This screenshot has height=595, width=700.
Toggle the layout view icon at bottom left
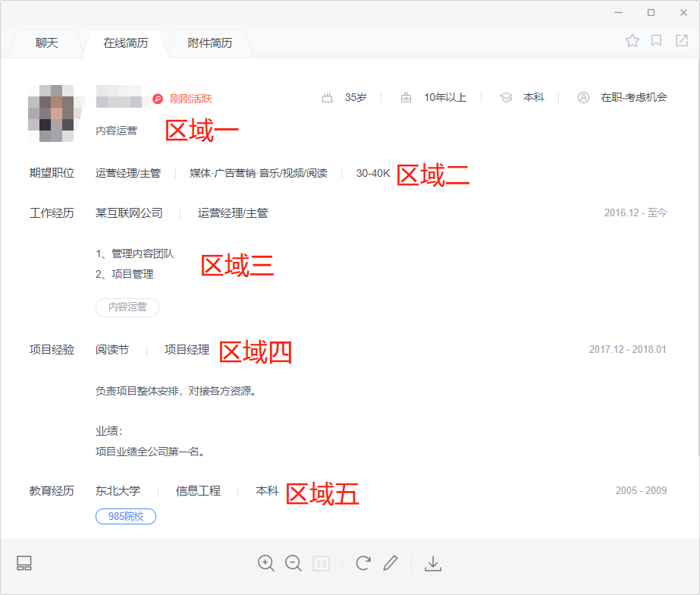click(x=24, y=563)
